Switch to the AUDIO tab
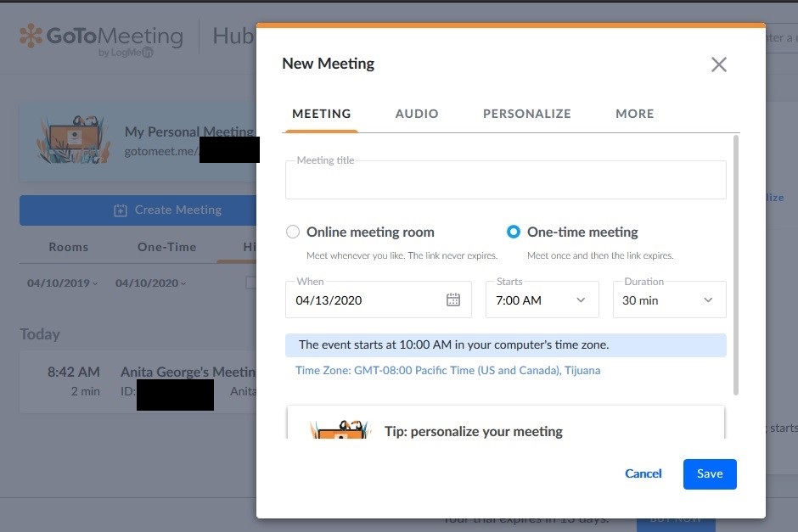Screen dimensions: 798x532 click(416, 113)
